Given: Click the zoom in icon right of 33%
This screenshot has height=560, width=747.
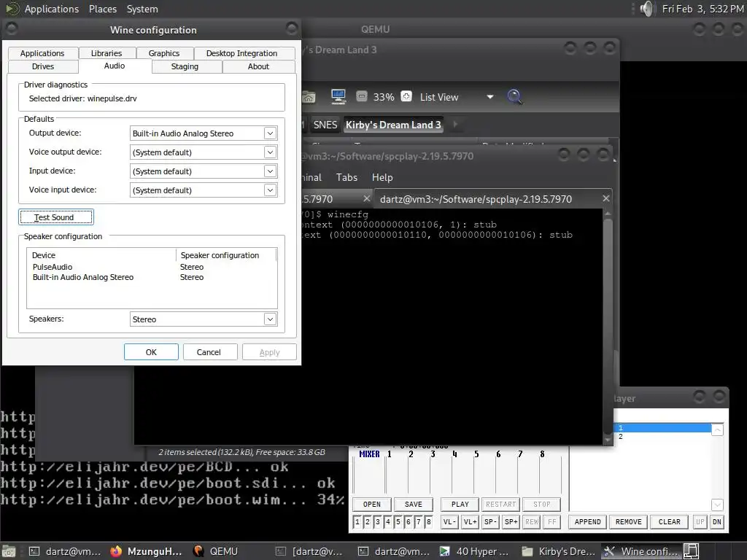Looking at the screenshot, I should coord(406,97).
